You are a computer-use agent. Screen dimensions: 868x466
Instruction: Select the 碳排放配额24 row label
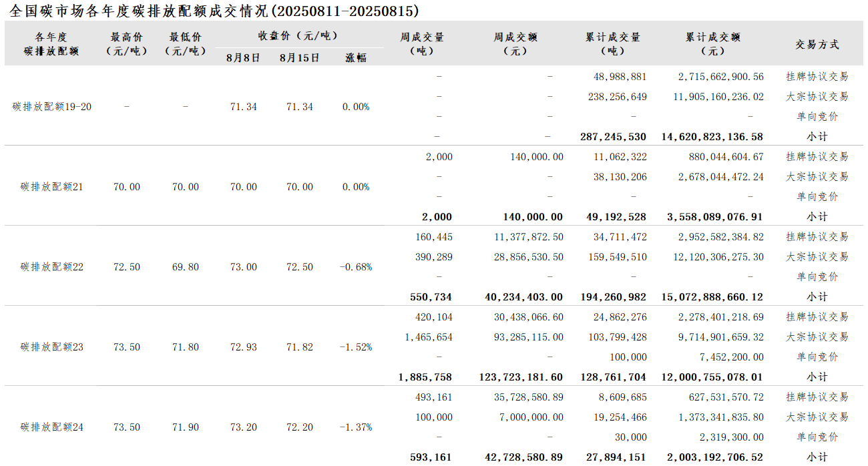(x=52, y=427)
